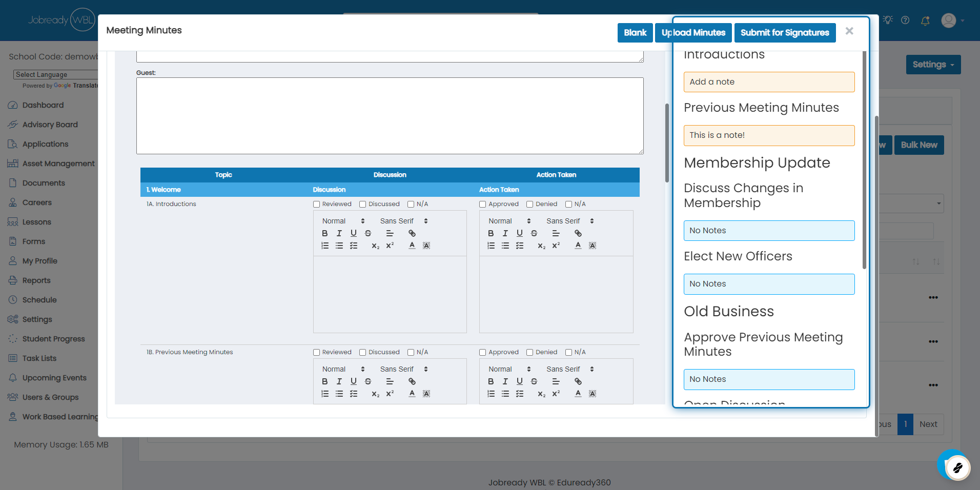
Task: Open the Settings dropdown button
Action: (933, 65)
